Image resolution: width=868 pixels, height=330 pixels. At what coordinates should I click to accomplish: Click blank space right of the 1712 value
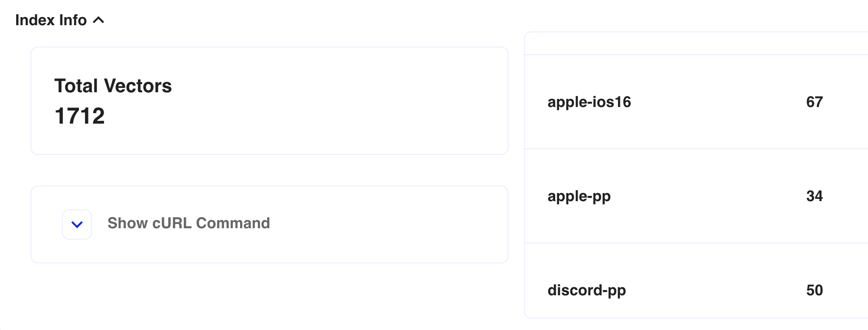[x=304, y=116]
